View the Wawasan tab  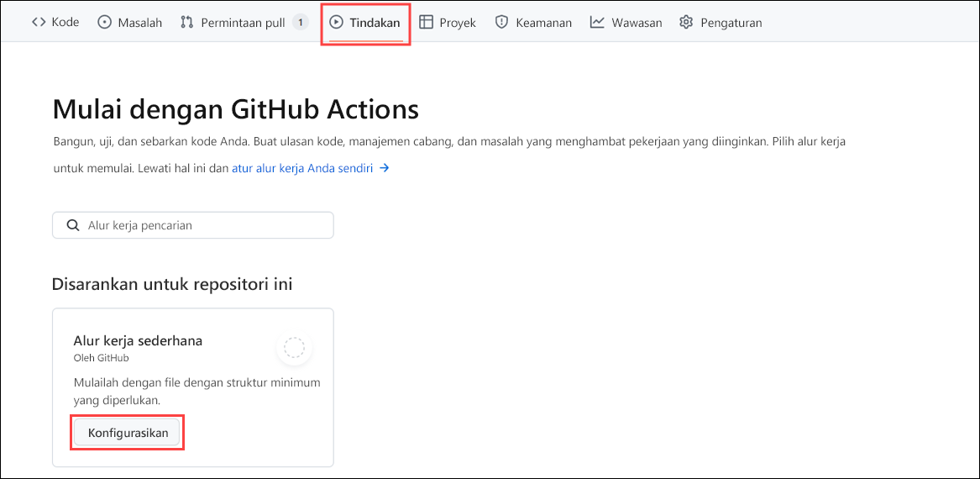pyautogui.click(x=626, y=23)
